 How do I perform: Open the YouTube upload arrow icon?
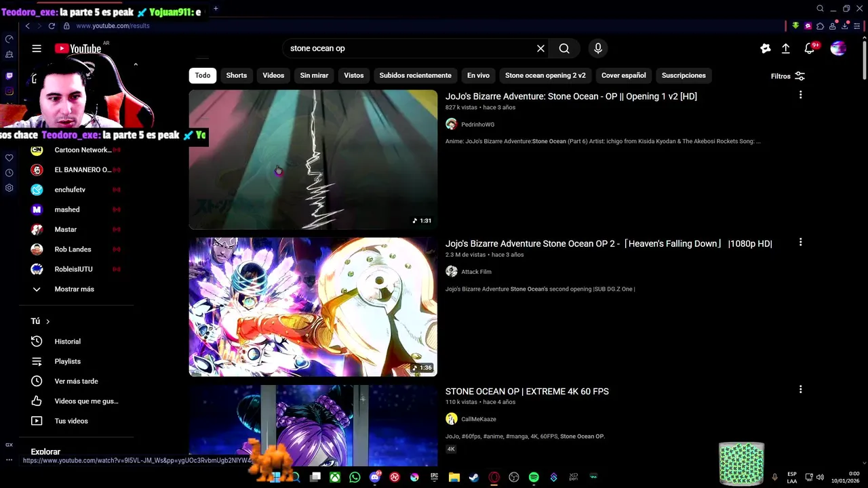click(x=785, y=48)
